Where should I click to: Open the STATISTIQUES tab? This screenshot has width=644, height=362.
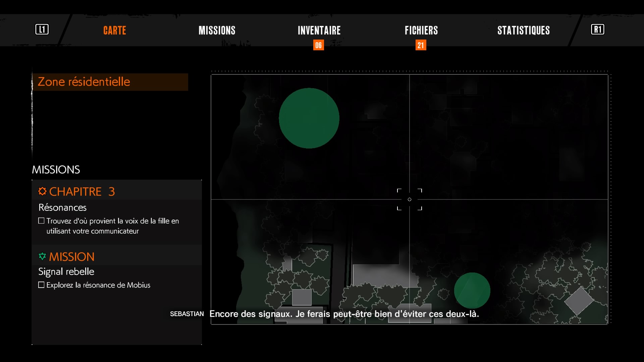tap(524, 31)
